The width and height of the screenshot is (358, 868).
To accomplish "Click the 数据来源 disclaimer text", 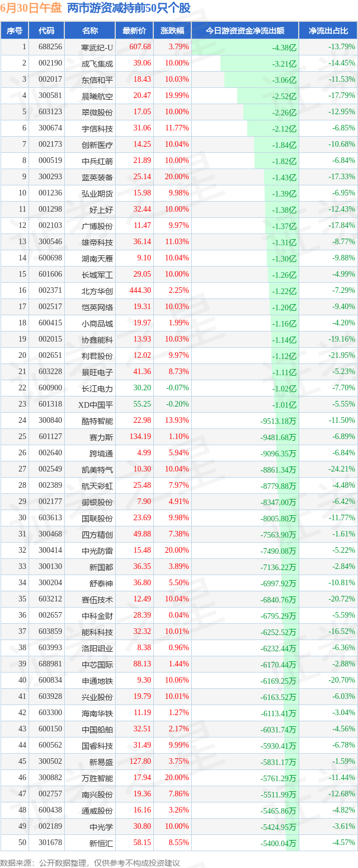I will coord(90,862).
